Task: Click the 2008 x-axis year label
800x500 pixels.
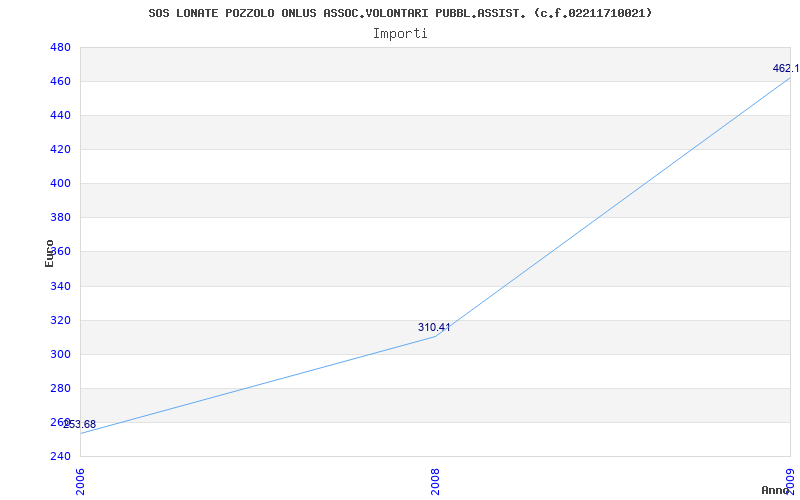Action: (436, 482)
